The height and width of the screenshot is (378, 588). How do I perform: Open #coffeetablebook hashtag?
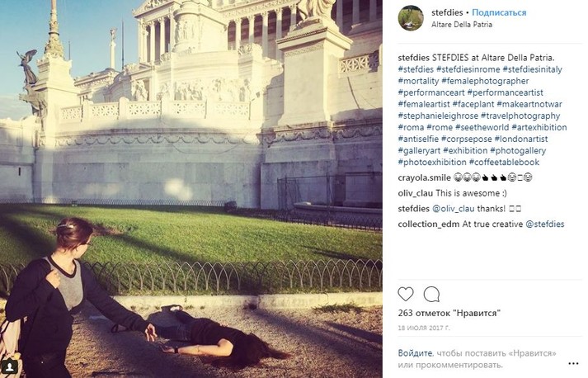pos(505,162)
